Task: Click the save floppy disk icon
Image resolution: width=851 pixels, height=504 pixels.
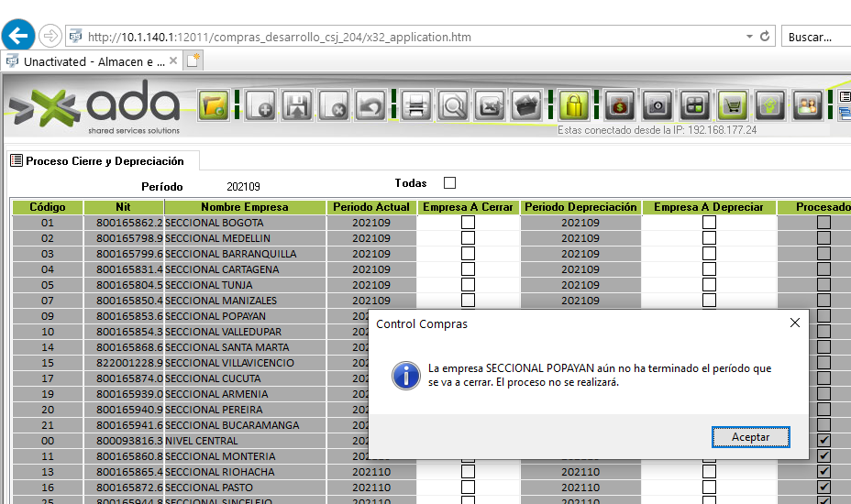Action: click(298, 106)
